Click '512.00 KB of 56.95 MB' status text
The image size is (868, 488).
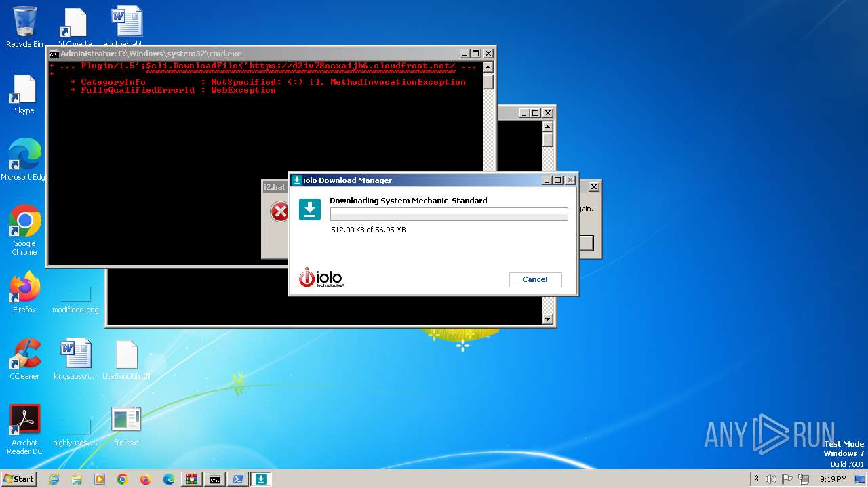[x=368, y=230]
